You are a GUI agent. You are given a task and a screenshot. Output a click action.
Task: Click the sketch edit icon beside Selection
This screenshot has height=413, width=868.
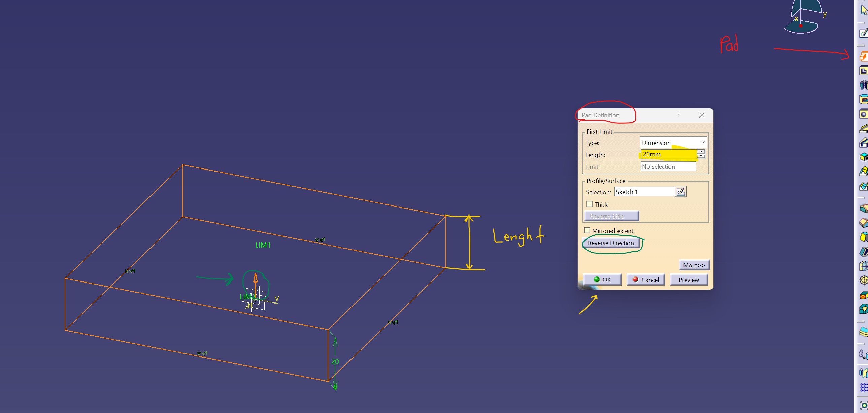tap(680, 192)
